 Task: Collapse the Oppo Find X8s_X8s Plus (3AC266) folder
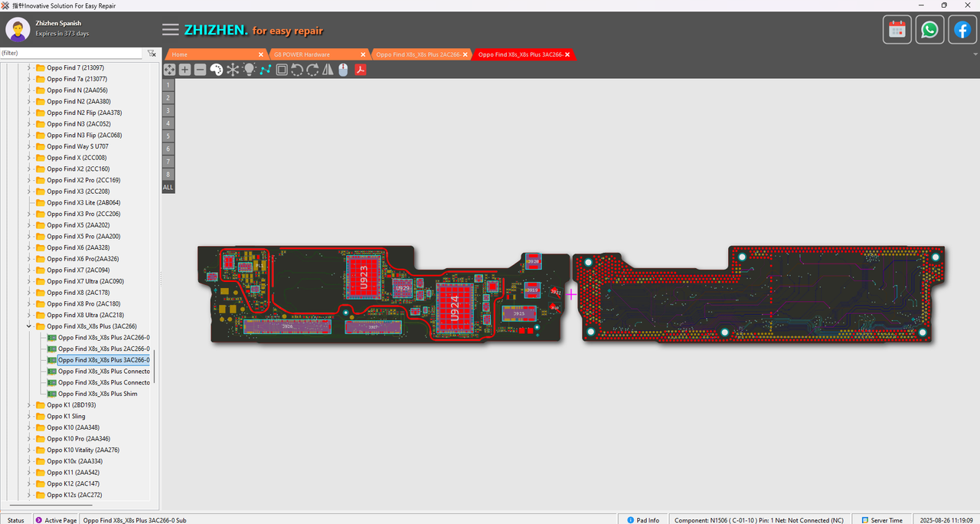pyautogui.click(x=30, y=326)
